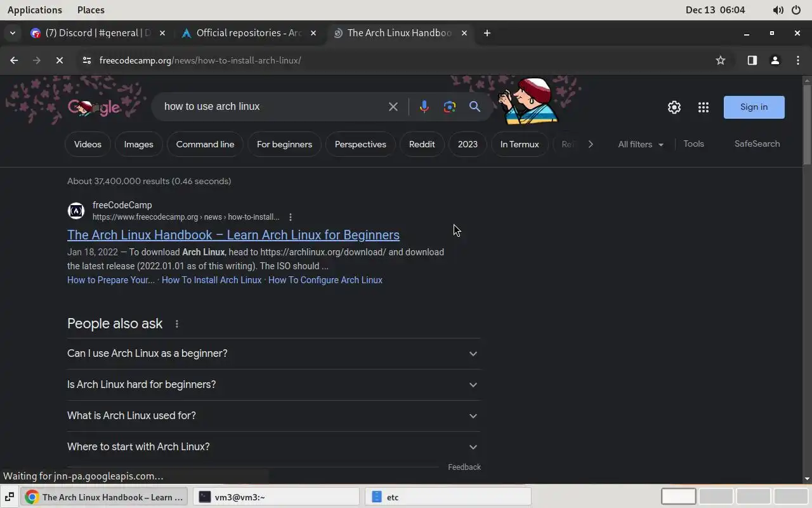This screenshot has height=508, width=812.
Task: Expand What is Arch Linux used for?
Action: [273, 416]
